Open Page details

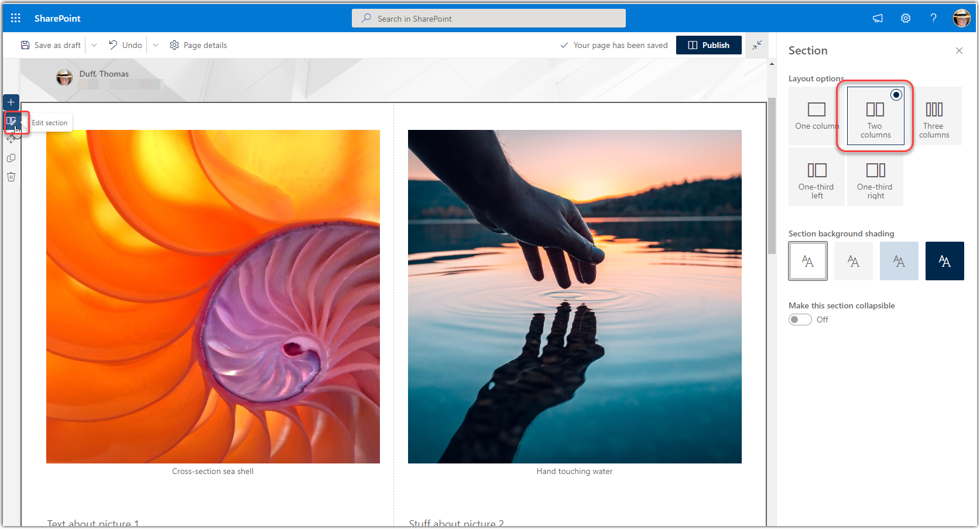198,45
